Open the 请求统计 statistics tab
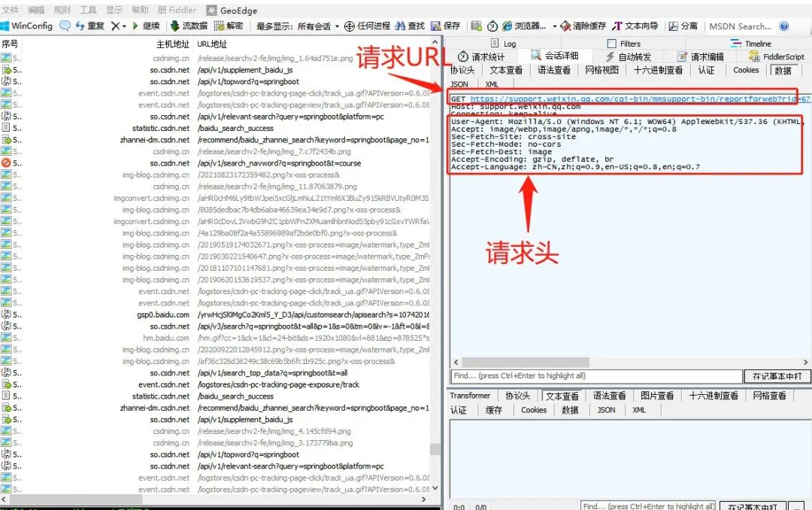 [x=481, y=56]
